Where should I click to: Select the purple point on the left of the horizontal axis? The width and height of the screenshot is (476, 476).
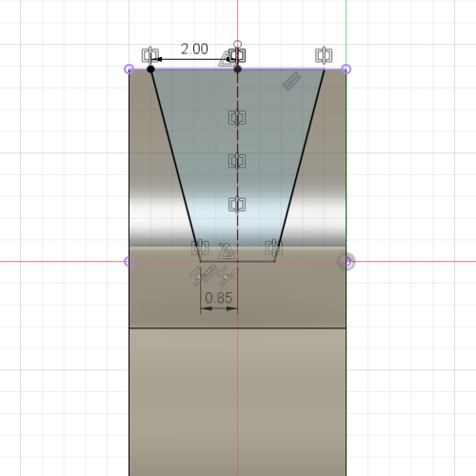(x=129, y=262)
